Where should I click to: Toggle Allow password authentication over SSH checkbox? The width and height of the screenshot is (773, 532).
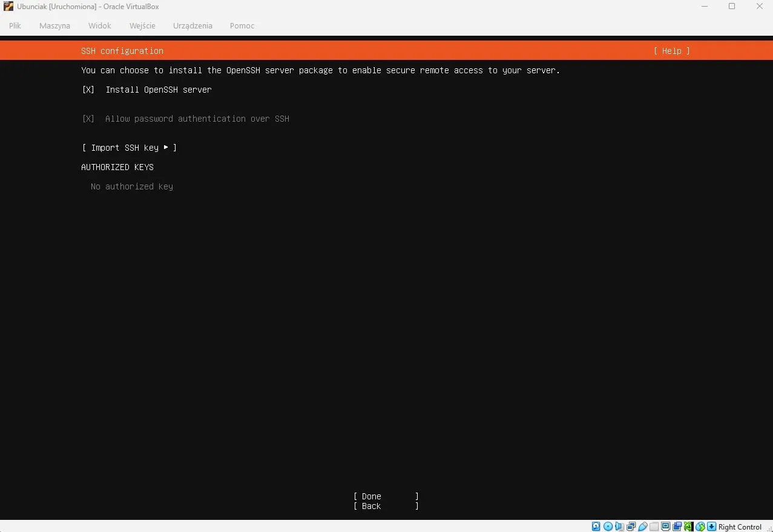[88, 119]
